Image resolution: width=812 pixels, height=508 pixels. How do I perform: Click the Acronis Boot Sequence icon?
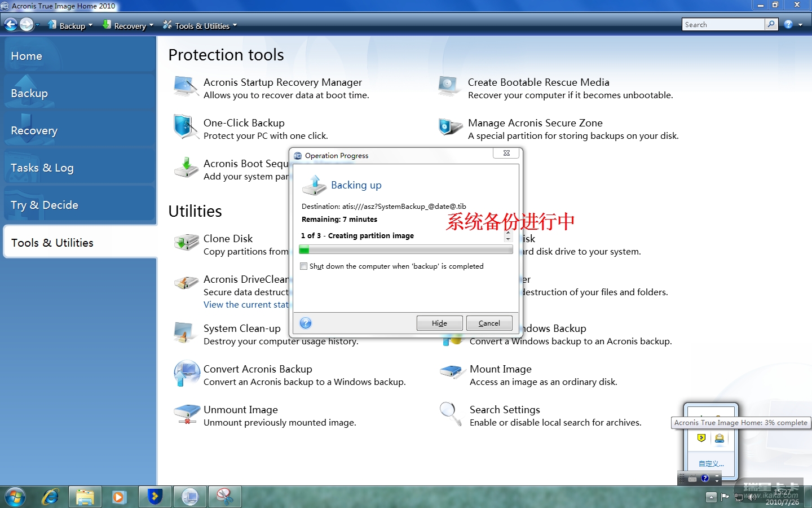186,168
